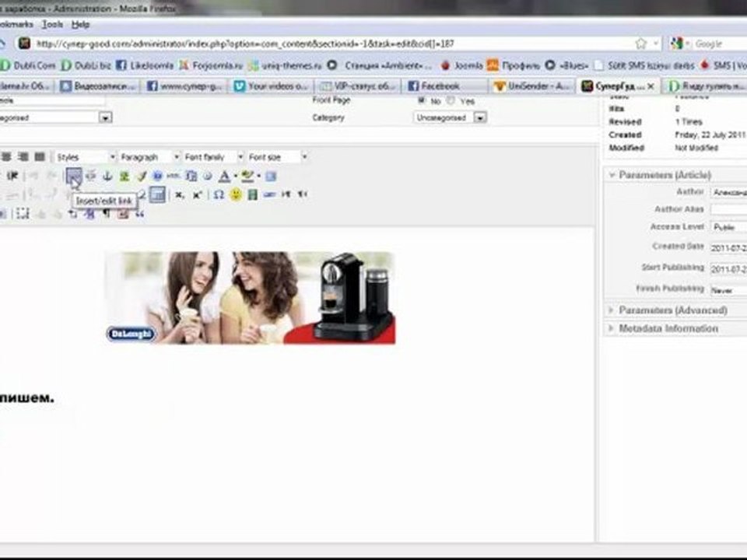Select Front Page 'Yes' radio button
The image size is (747, 560).
click(451, 100)
